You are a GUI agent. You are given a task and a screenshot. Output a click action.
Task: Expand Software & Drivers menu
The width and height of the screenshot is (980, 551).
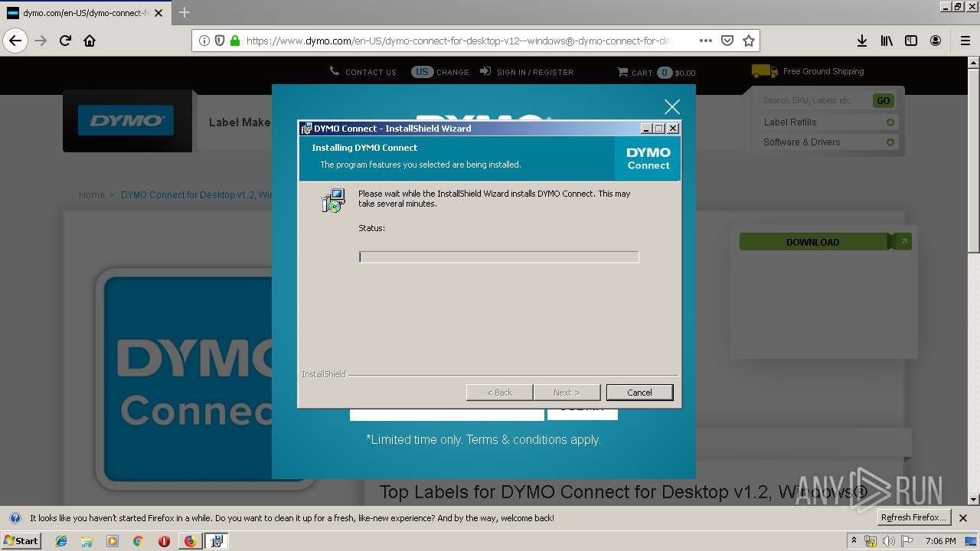[828, 142]
